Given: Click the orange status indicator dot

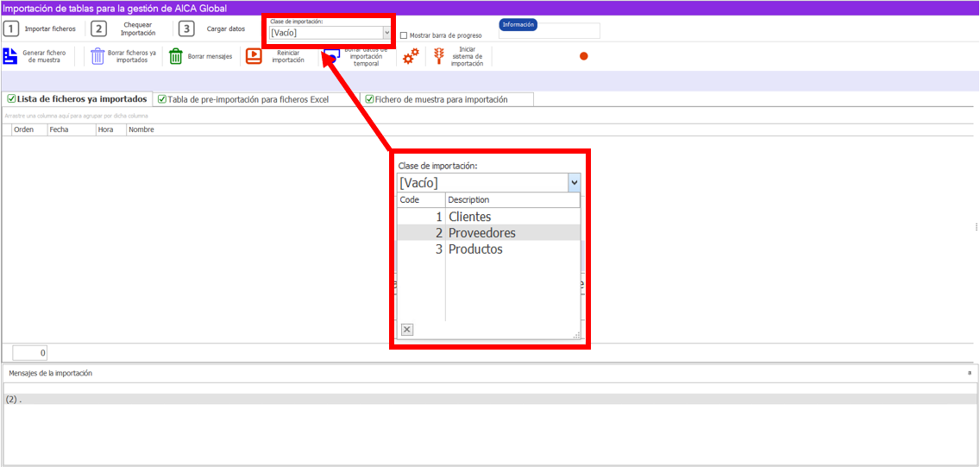Looking at the screenshot, I should pos(583,56).
